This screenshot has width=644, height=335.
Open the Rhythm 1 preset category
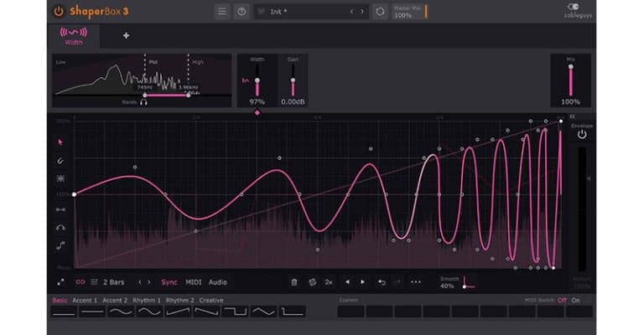tap(147, 300)
